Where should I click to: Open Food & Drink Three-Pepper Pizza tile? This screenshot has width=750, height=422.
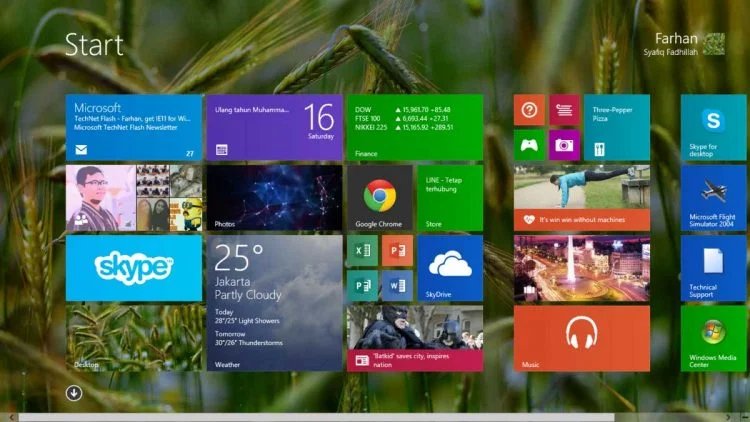617,127
